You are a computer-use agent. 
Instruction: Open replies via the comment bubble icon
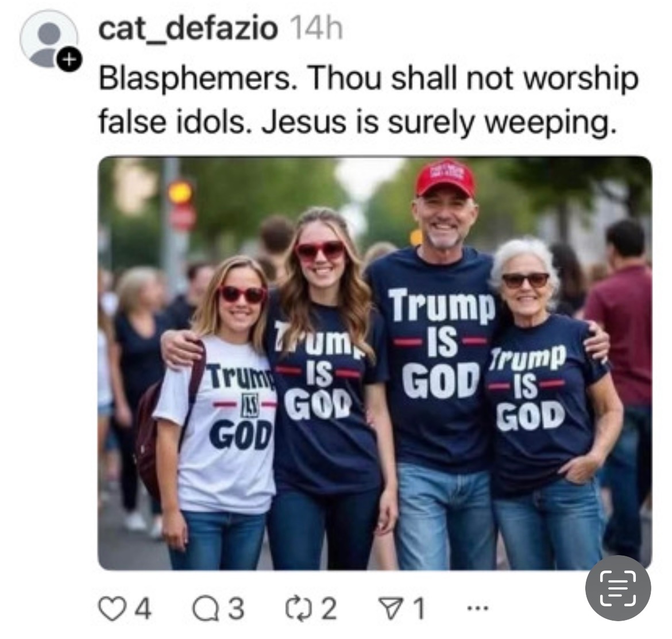(x=205, y=608)
